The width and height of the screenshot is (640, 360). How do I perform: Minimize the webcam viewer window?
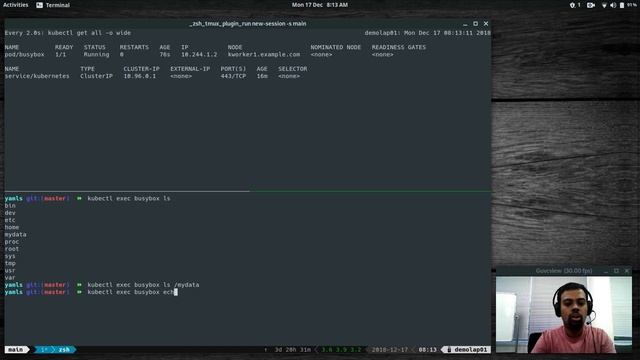606,271
